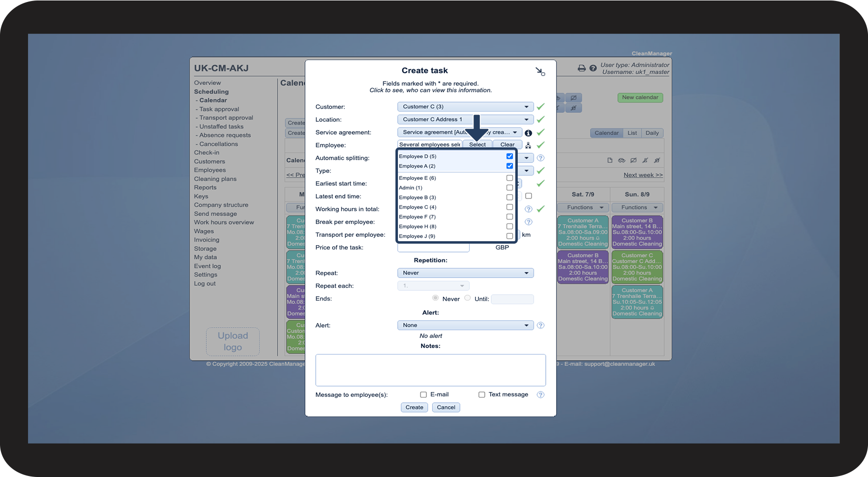Select the Never radio button under Ends

435,298
